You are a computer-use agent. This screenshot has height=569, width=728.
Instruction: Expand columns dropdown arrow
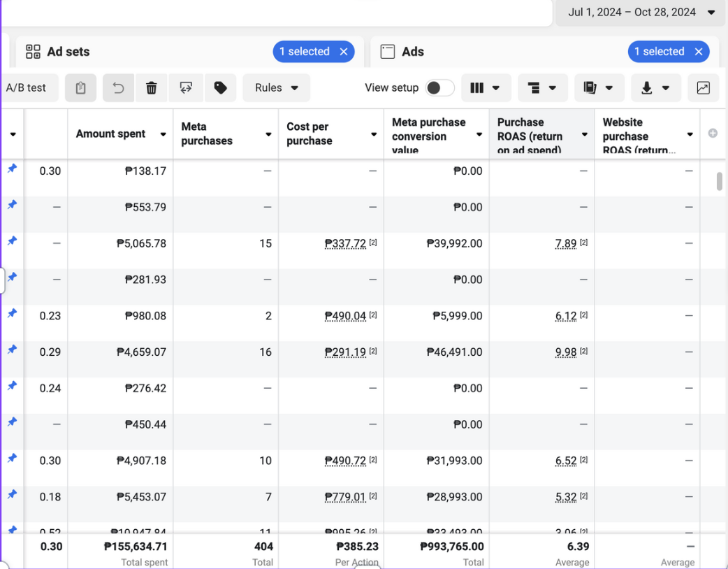point(496,88)
